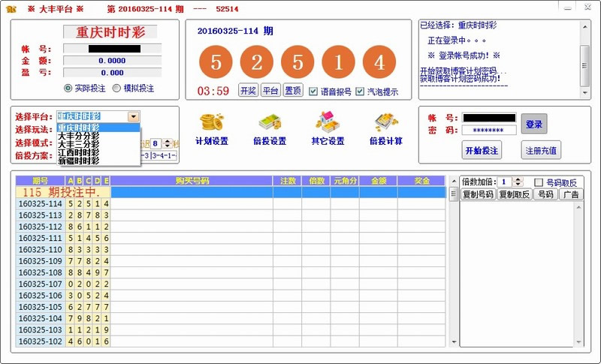This screenshot has width=601, height=364.
Task: Click the 开奖 button
Action: (x=248, y=91)
